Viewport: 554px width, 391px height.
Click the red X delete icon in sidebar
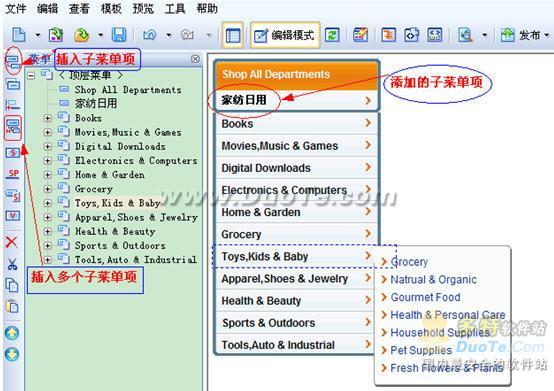click(12, 242)
